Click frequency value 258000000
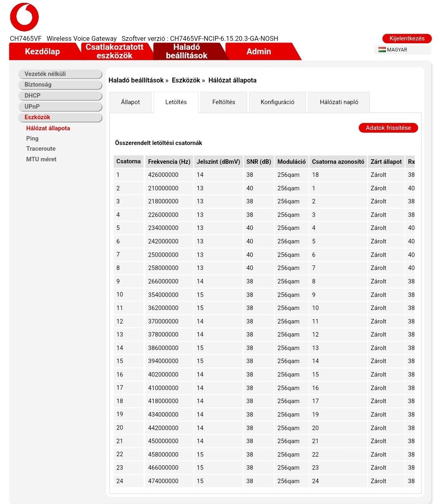441x504 pixels. [x=163, y=268]
